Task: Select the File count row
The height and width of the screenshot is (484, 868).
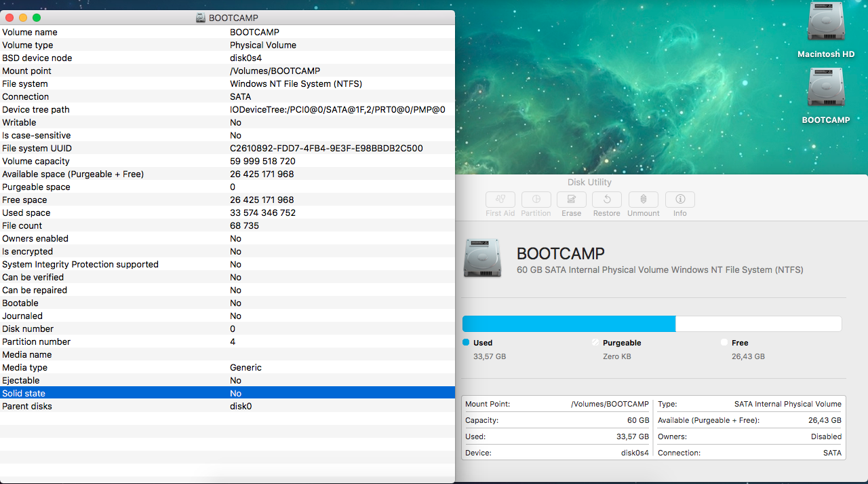Action: tap(227, 225)
